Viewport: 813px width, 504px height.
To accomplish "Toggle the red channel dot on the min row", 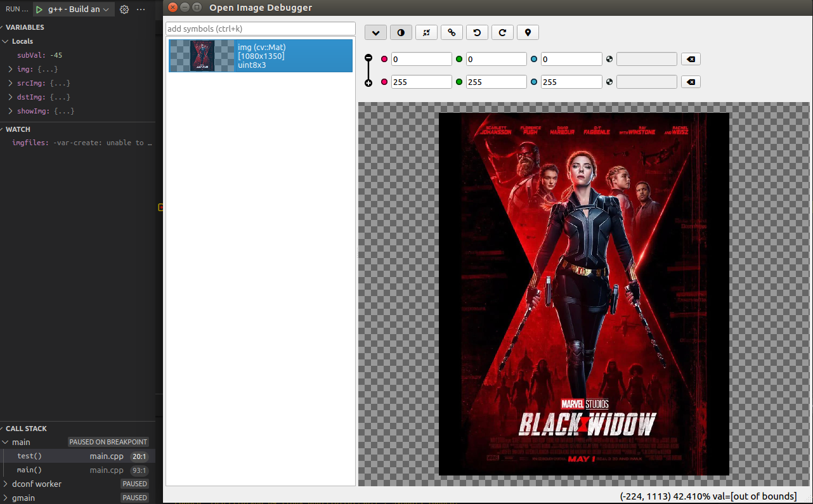I will pos(384,58).
